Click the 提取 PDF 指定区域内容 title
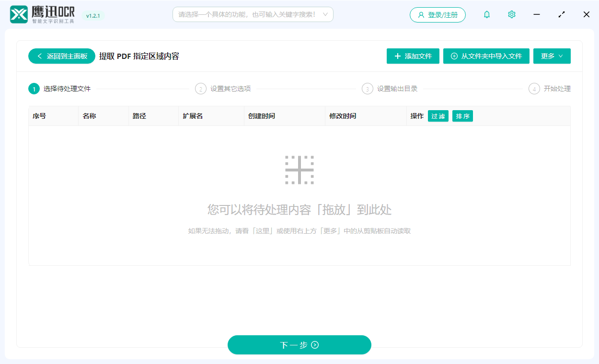 click(x=139, y=56)
